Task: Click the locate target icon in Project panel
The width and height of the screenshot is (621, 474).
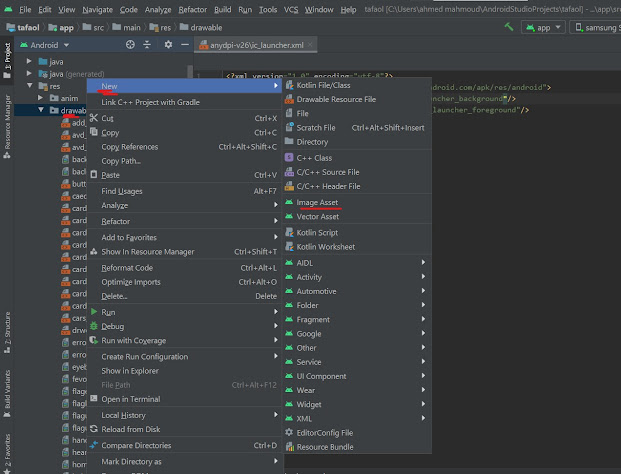Action: click(x=130, y=45)
